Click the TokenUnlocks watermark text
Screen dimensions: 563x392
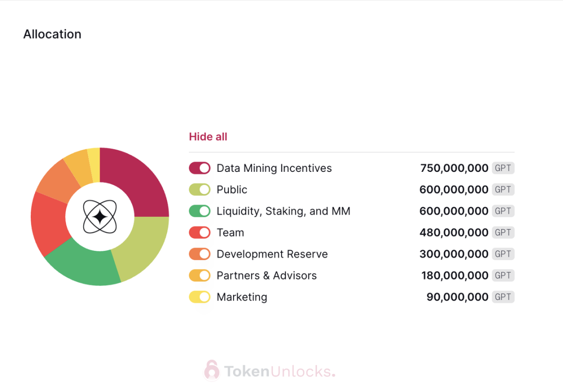(280, 371)
